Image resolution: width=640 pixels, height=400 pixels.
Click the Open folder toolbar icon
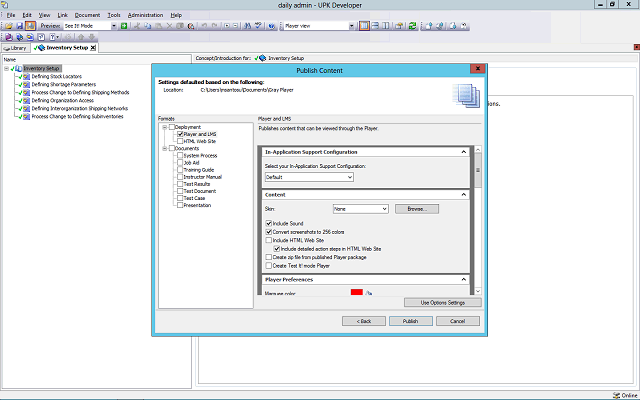(9, 26)
